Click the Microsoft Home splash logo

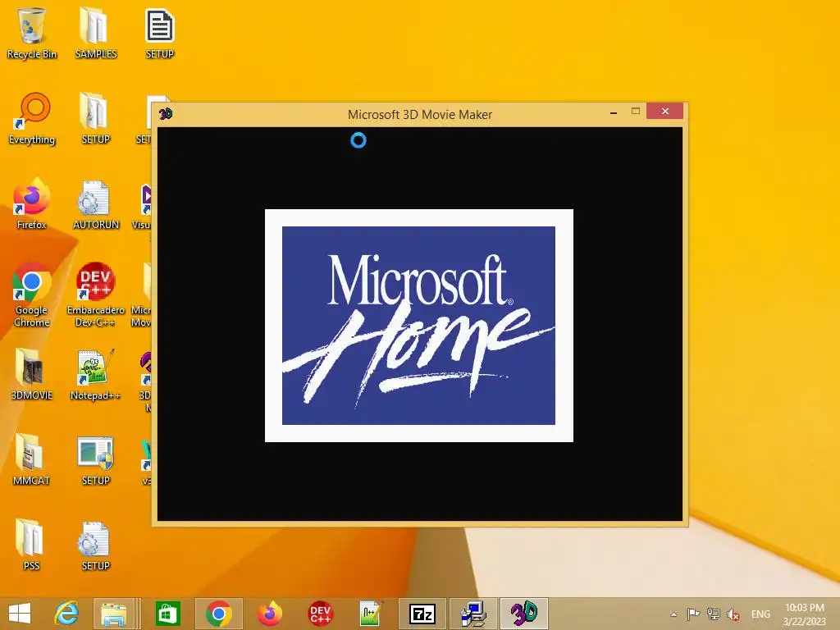click(419, 326)
